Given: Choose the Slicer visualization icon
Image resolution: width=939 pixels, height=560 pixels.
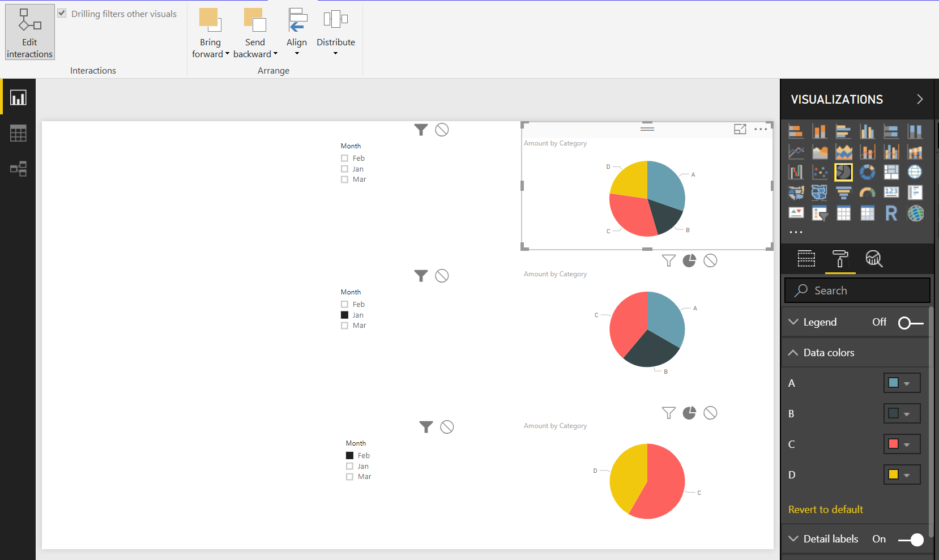Looking at the screenshot, I should pos(820,213).
